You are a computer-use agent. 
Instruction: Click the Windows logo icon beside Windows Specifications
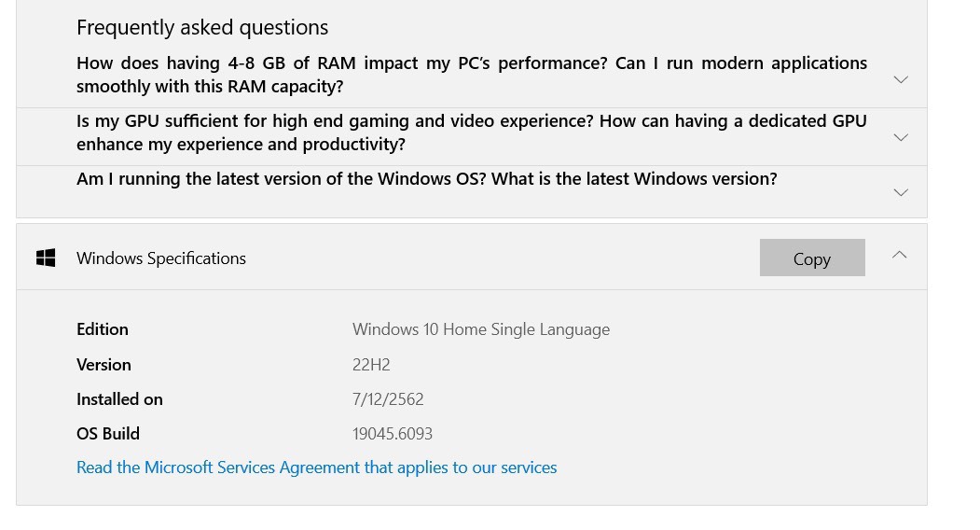click(46, 258)
